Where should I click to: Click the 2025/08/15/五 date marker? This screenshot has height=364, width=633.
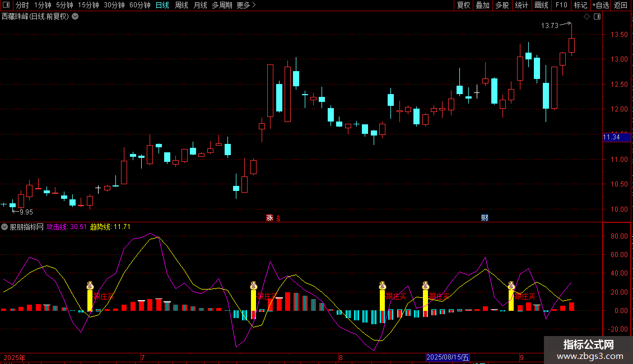coord(447,357)
